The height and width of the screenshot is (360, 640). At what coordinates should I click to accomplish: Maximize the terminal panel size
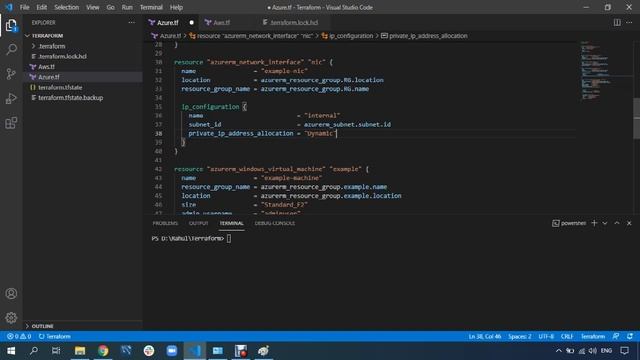click(617, 223)
